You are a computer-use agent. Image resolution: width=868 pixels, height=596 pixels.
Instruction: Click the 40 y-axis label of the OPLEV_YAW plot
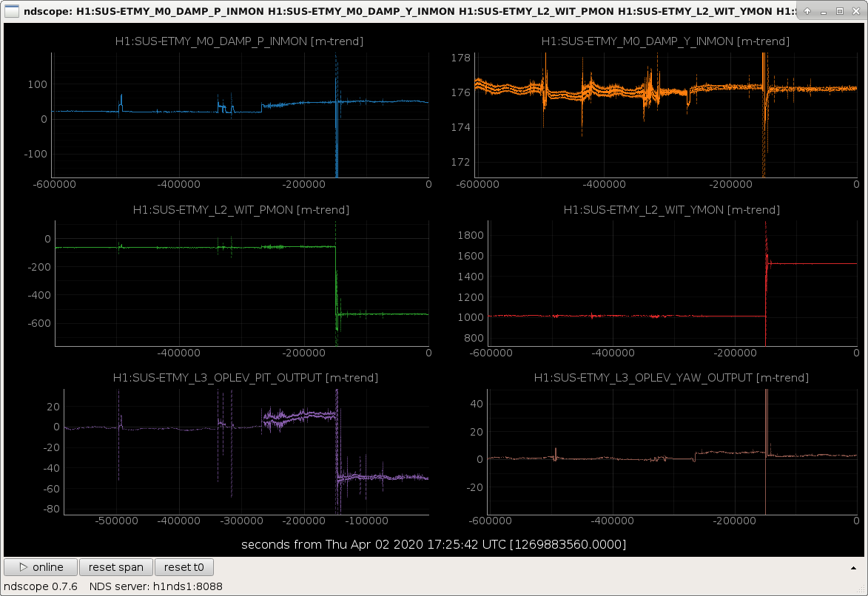point(477,404)
